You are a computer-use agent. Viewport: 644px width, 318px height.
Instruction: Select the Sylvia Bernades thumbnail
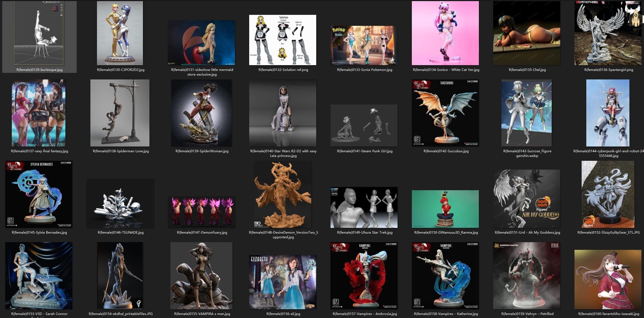[x=39, y=194]
